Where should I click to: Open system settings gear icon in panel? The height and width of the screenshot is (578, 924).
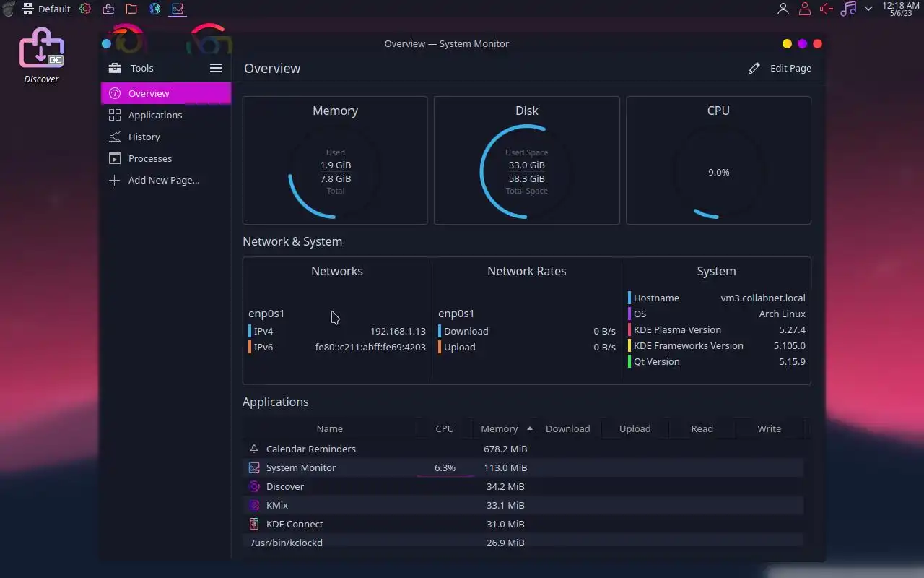coord(85,9)
